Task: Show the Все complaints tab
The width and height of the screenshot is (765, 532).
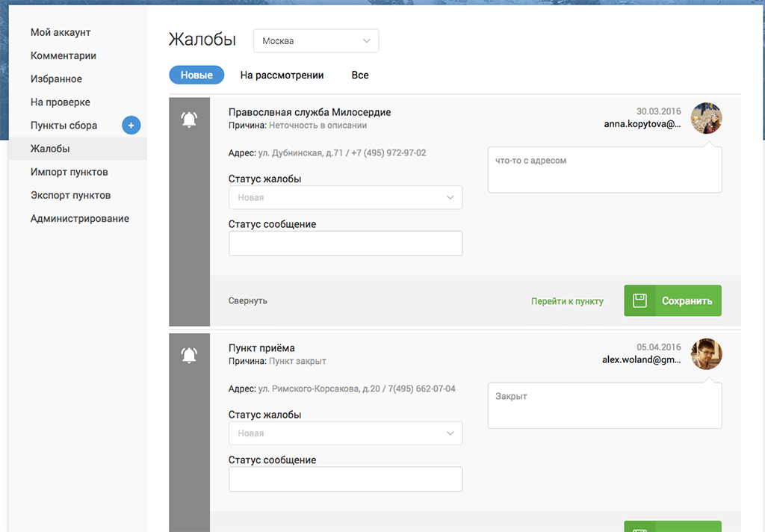Action: [x=360, y=75]
